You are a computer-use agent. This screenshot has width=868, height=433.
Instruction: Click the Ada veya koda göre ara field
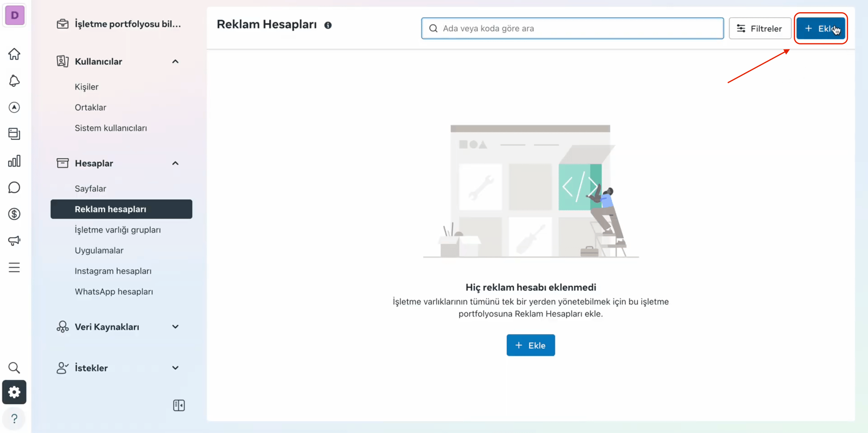(572, 28)
